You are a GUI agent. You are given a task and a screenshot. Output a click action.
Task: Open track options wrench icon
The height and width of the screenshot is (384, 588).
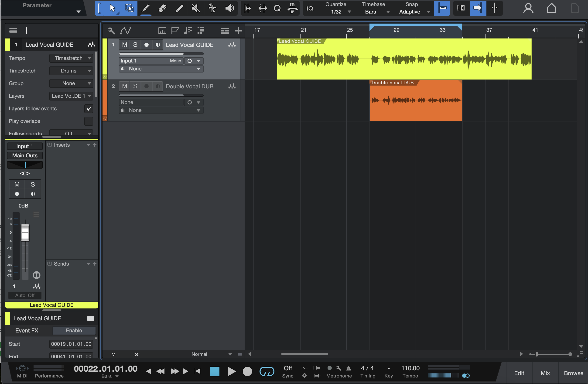point(111,31)
